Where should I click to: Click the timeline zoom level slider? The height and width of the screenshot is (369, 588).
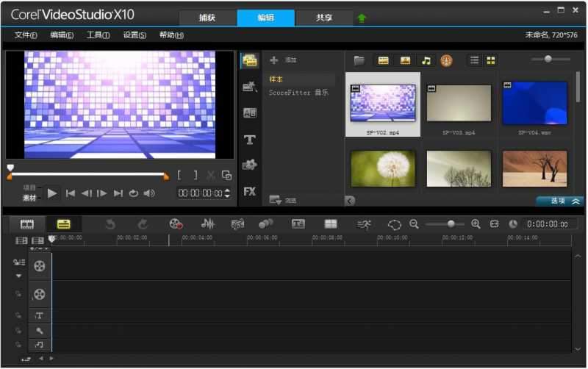click(451, 224)
